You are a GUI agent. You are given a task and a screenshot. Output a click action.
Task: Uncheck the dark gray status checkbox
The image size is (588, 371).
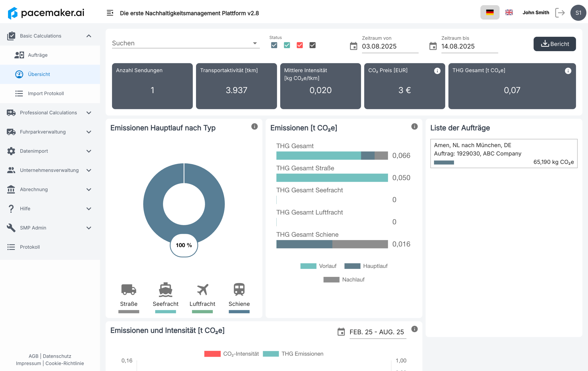point(312,45)
